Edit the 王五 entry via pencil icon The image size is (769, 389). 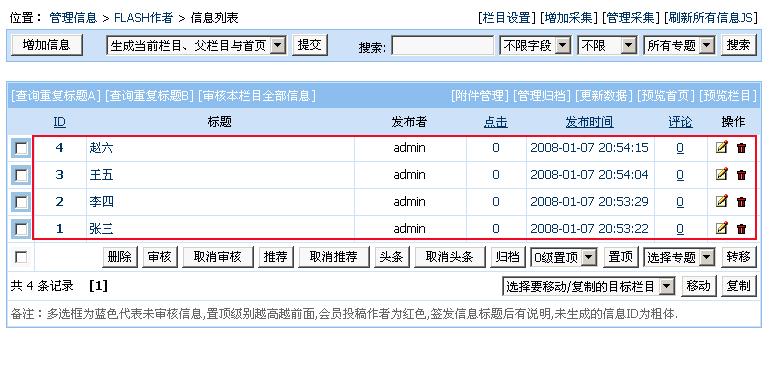721,174
